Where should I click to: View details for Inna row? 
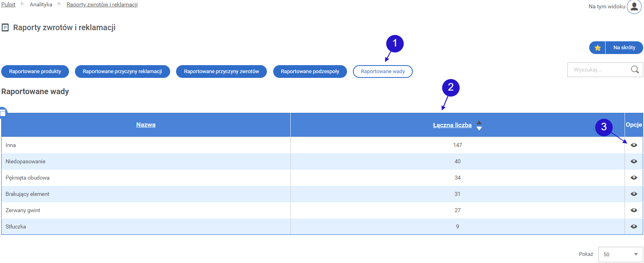point(634,145)
